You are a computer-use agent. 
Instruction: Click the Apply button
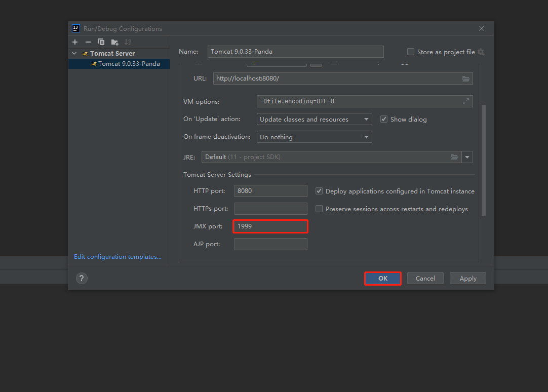click(x=468, y=279)
